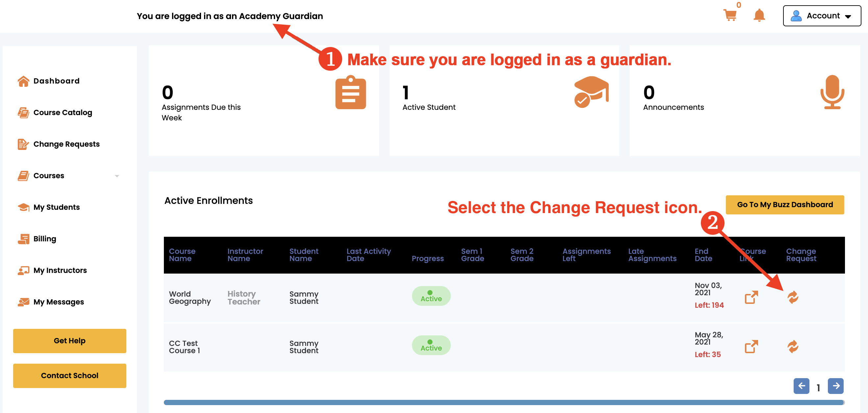Click the horizontal table scrollbar
The width and height of the screenshot is (868, 413).
[x=503, y=402]
